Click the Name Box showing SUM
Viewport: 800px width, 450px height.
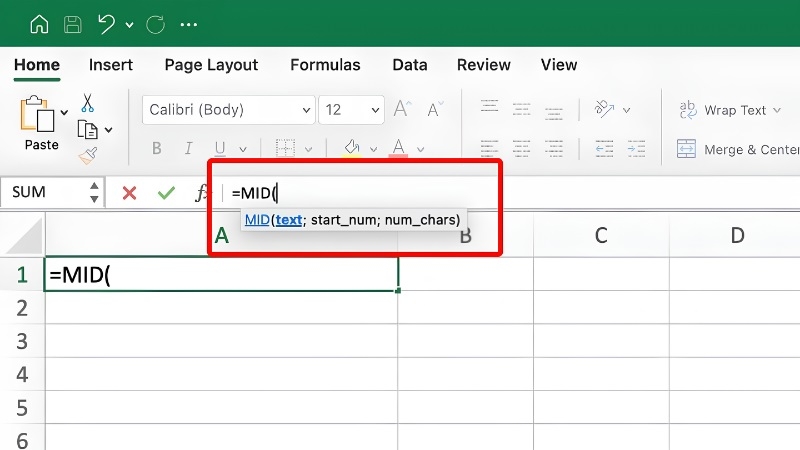[x=44, y=192]
